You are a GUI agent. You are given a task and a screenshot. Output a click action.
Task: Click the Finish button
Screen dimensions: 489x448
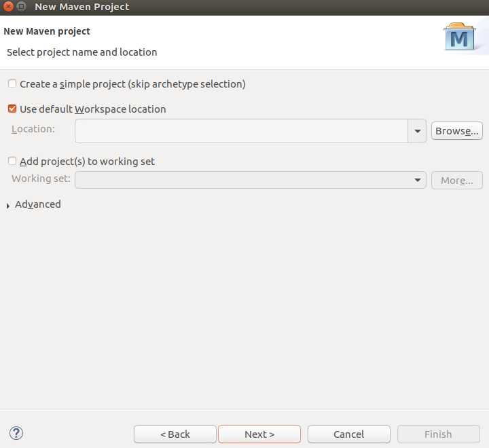438,434
